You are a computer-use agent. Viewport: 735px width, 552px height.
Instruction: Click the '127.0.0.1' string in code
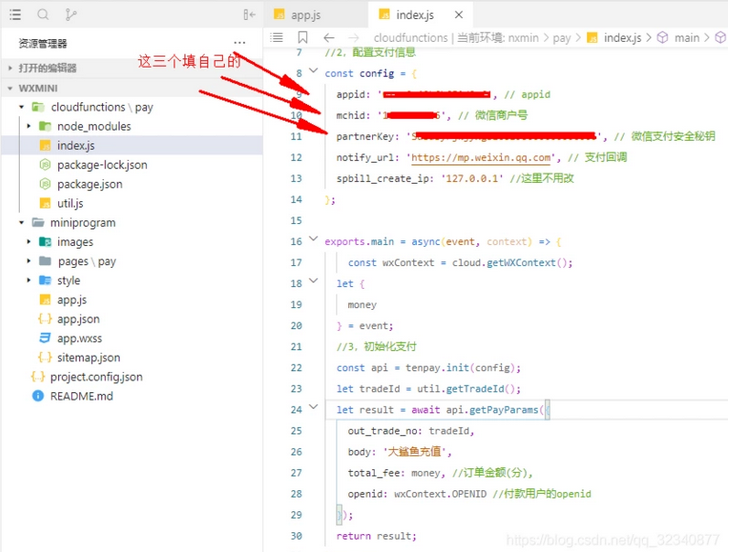tap(472, 179)
